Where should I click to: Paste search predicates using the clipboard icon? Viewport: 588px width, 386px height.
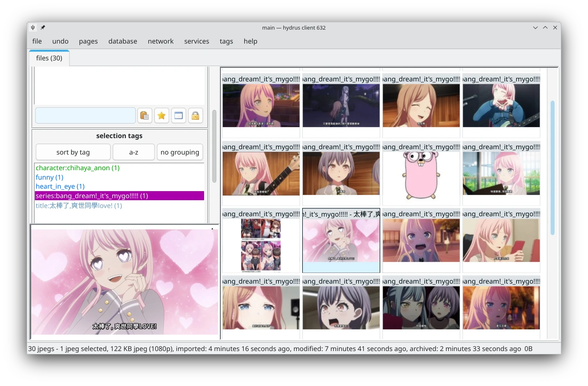pos(145,116)
